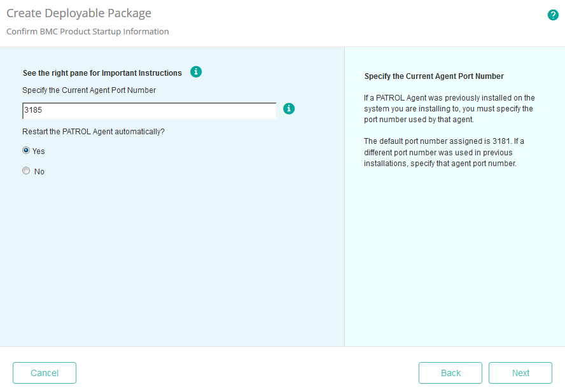Click the Create Deployable Package title
Image resolution: width=565 pixels, height=392 pixels.
79,13
